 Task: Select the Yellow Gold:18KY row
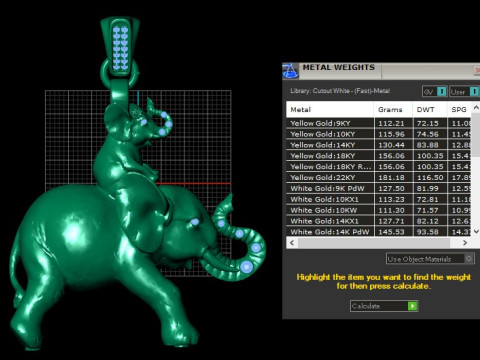point(379,156)
